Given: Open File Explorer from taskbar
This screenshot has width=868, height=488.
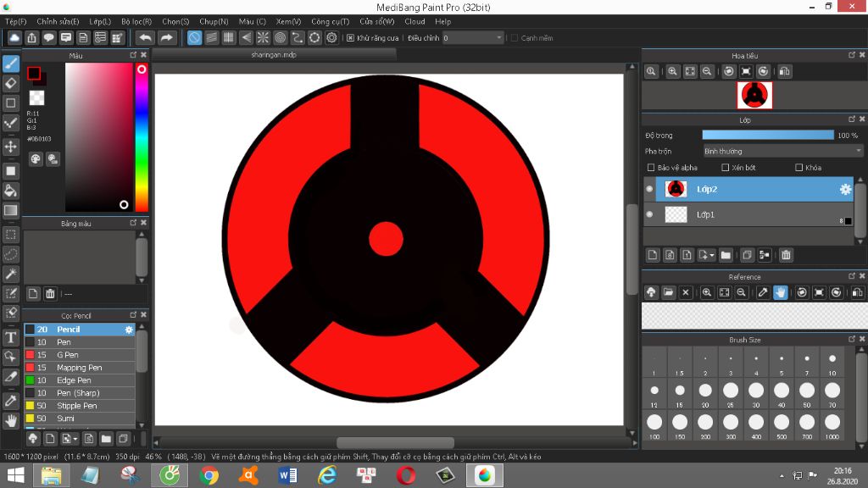Looking at the screenshot, I should tap(51, 475).
